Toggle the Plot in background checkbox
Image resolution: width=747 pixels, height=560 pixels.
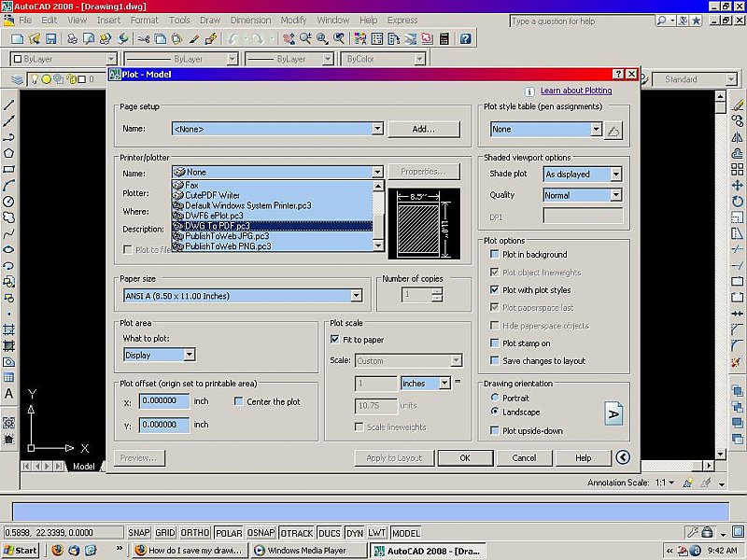point(495,254)
